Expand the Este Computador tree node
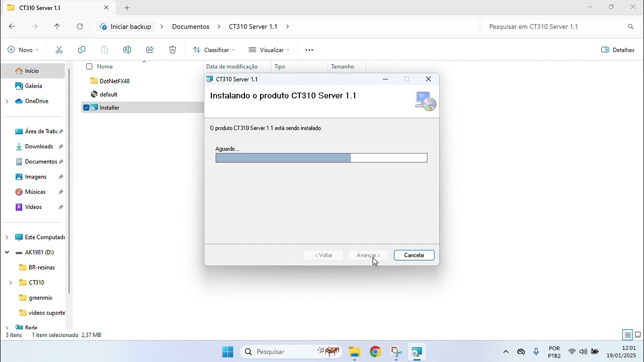 7,237
